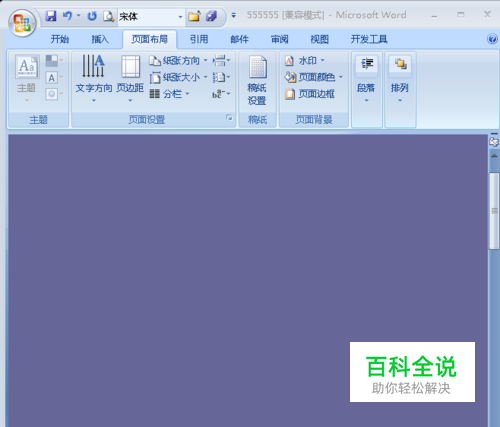Open the 水印 watermark menu

(x=305, y=61)
